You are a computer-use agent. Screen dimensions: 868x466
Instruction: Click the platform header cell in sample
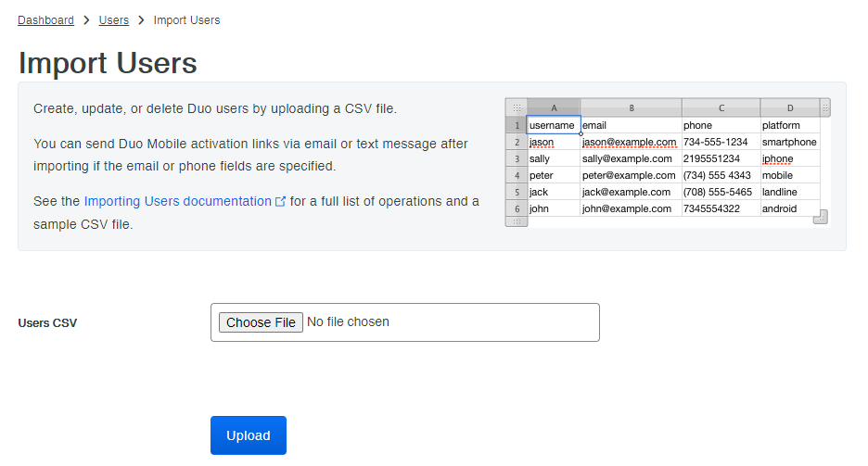click(x=781, y=125)
